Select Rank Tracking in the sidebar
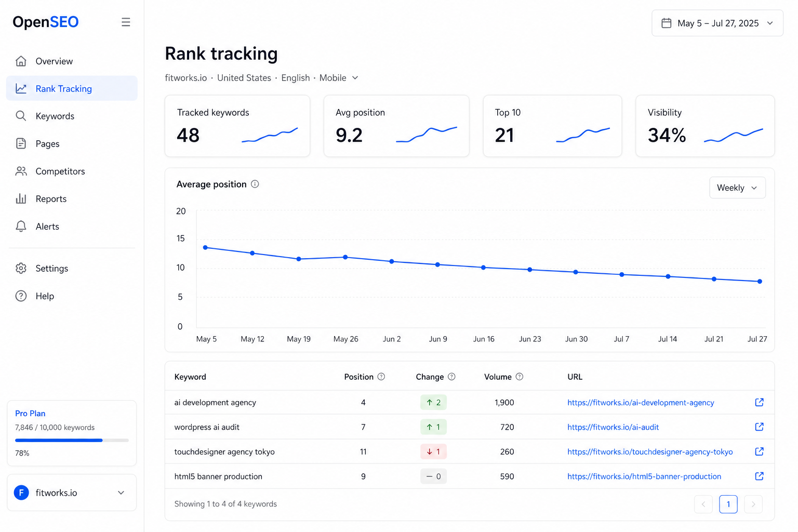 pyautogui.click(x=72, y=89)
